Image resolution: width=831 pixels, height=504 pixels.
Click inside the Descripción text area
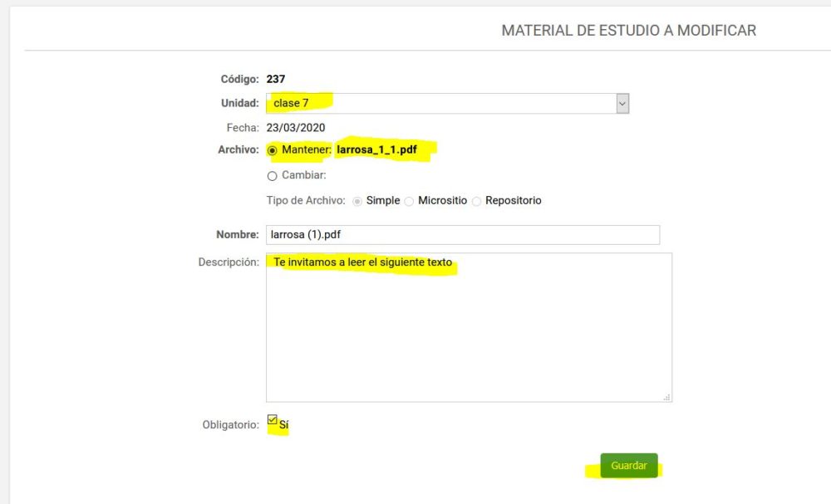point(469,332)
